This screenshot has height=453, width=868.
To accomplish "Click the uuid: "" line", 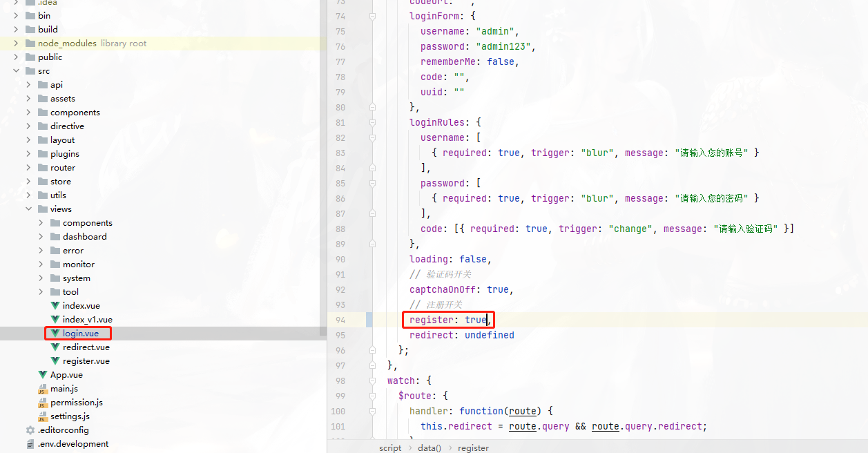I will click(x=442, y=92).
